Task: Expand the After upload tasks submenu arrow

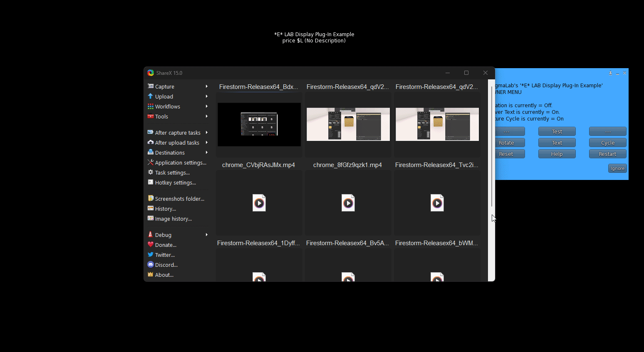Action: pos(206,143)
